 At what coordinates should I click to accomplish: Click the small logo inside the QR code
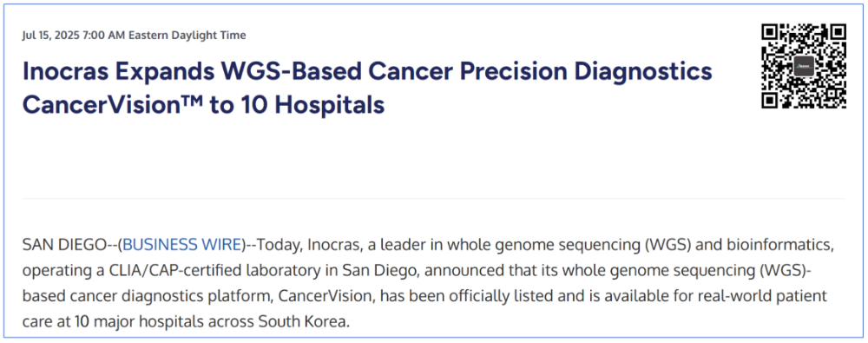803,66
